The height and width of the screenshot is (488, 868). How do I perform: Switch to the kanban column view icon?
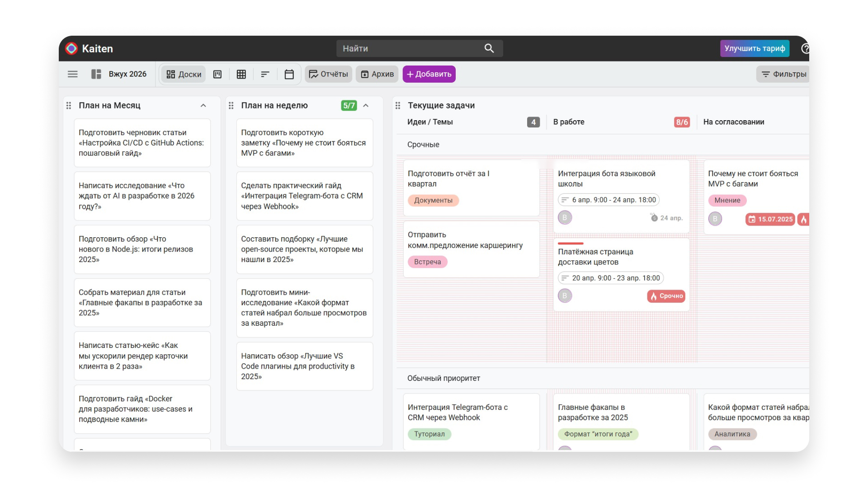click(x=217, y=74)
